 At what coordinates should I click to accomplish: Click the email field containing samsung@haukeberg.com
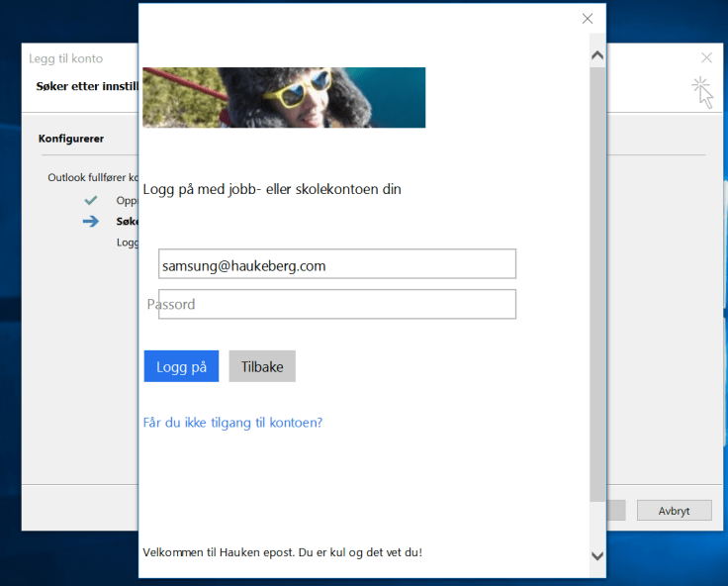point(337,263)
